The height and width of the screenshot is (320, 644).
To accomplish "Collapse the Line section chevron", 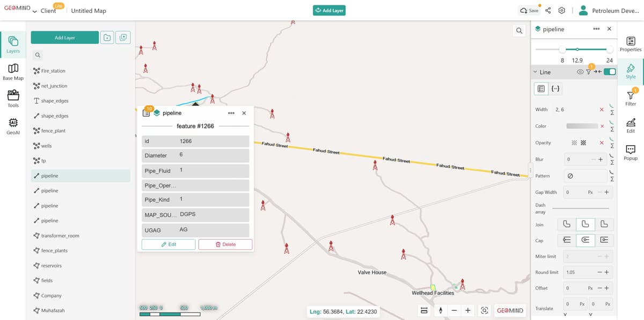I will (x=535, y=72).
